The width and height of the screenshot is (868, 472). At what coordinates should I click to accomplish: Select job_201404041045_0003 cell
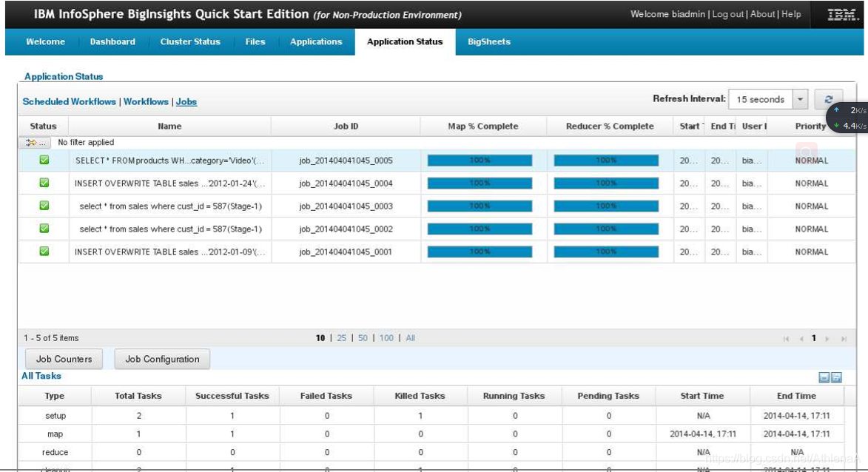(346, 206)
